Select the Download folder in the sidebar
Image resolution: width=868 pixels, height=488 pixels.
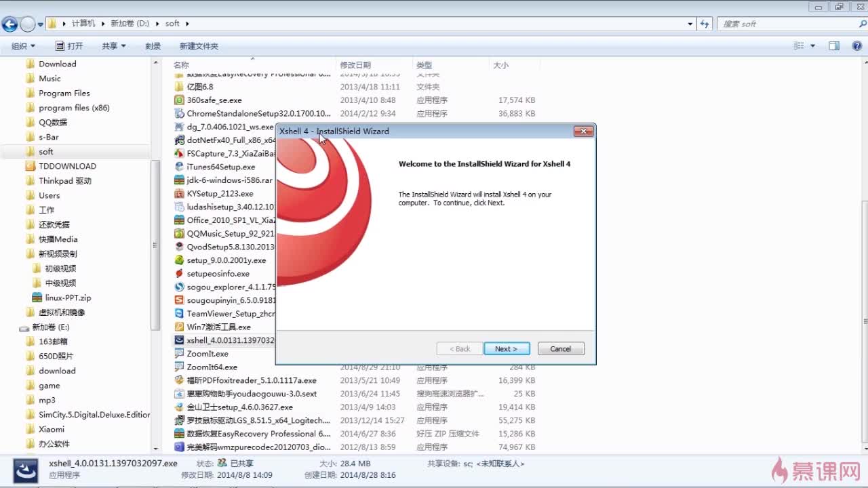click(57, 64)
